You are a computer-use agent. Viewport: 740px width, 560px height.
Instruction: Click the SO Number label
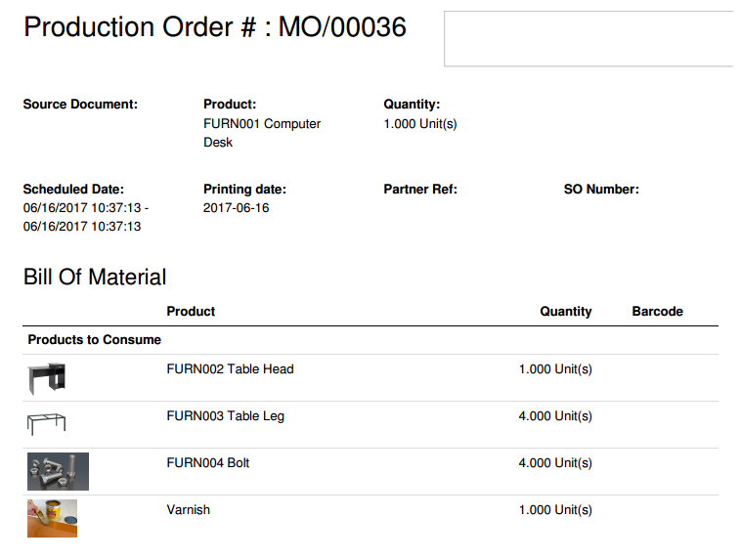point(601,190)
